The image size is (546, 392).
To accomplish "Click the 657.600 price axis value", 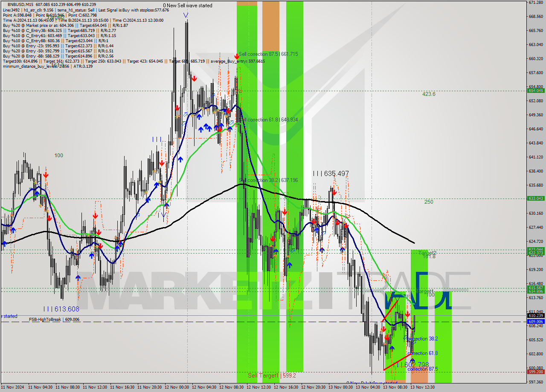I will [x=536, y=73].
